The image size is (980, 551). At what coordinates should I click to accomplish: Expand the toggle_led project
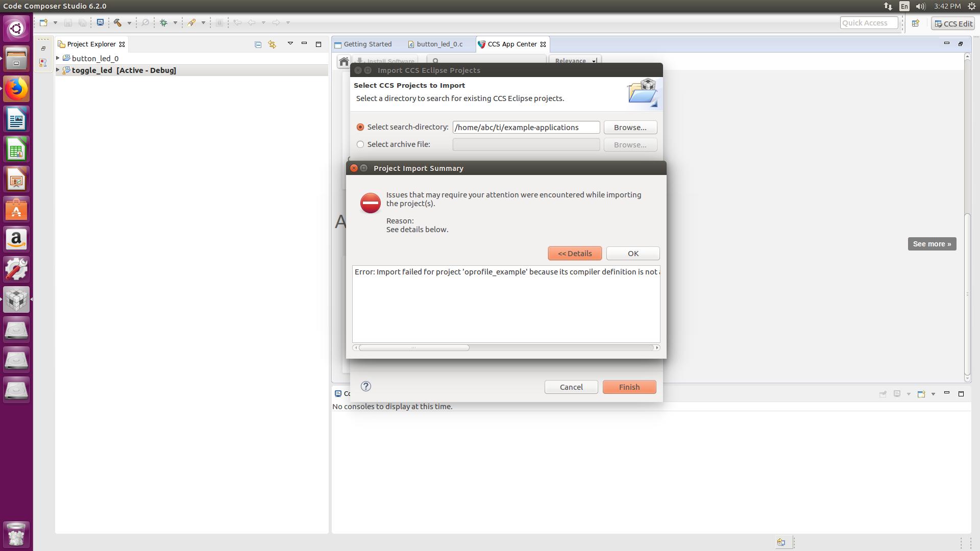(x=58, y=70)
